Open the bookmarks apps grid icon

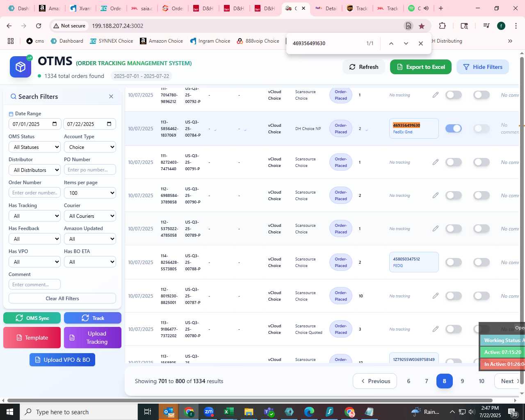pos(11,41)
